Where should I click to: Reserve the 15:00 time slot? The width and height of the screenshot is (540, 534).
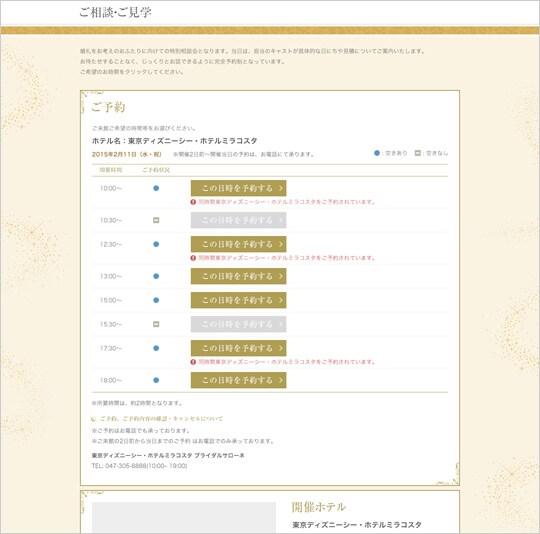click(x=238, y=300)
